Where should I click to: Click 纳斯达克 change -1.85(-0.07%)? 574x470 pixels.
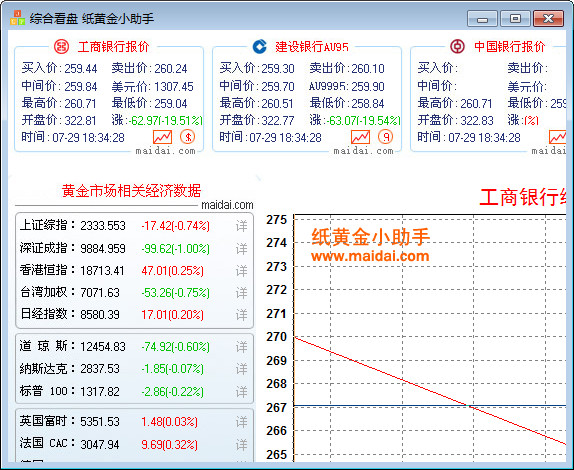[172, 369]
